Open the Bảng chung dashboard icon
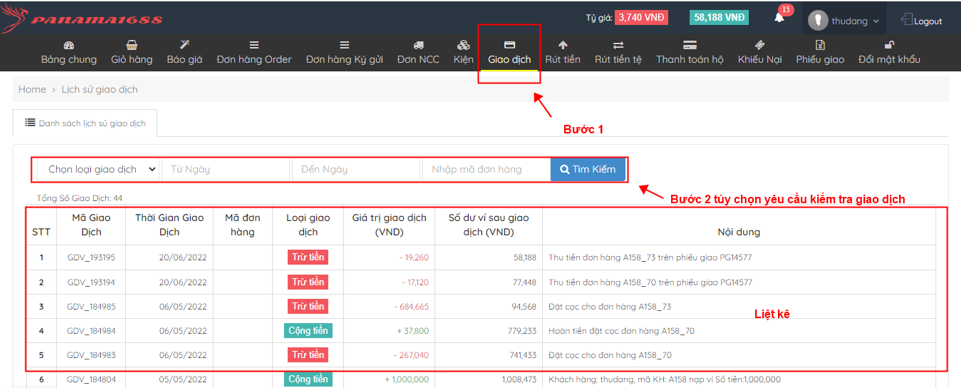 pos(69,45)
